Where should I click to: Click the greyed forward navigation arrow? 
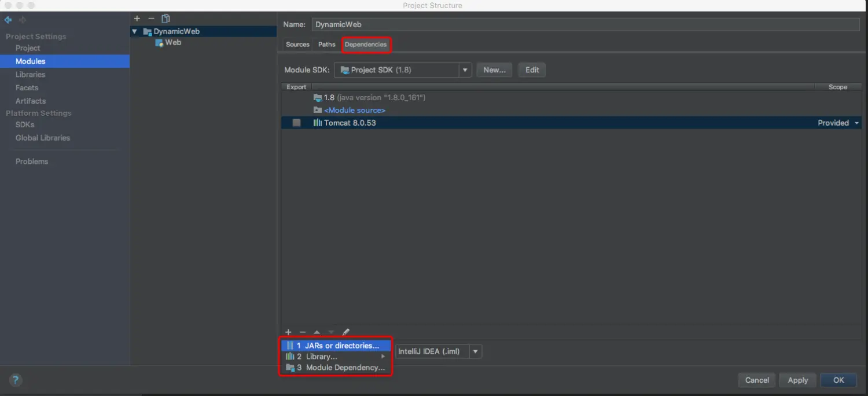point(23,20)
